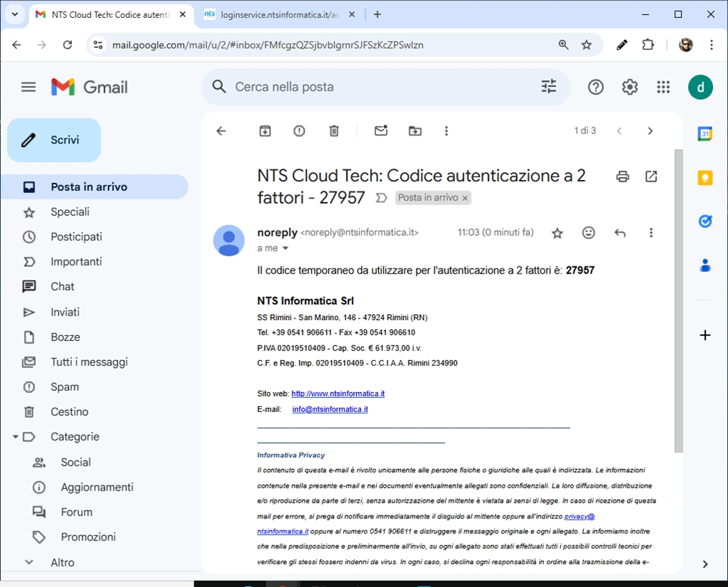Get add-ons plus icon in side panel

coord(705,336)
